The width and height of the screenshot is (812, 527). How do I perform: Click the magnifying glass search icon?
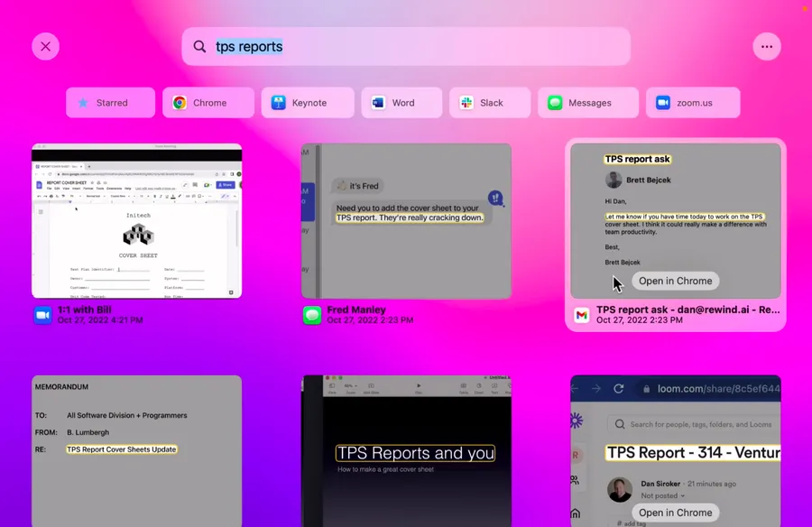point(199,47)
